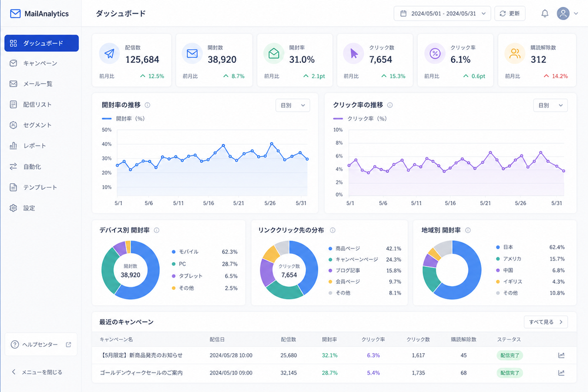Open the date range 2024/05/01 - 2024/05/31 dropdown

click(x=442, y=14)
